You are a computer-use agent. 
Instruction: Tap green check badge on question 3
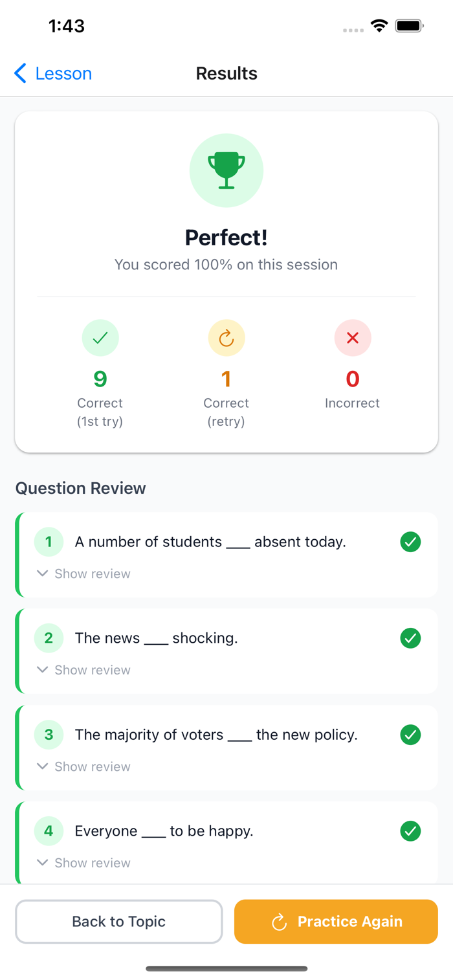pos(410,735)
